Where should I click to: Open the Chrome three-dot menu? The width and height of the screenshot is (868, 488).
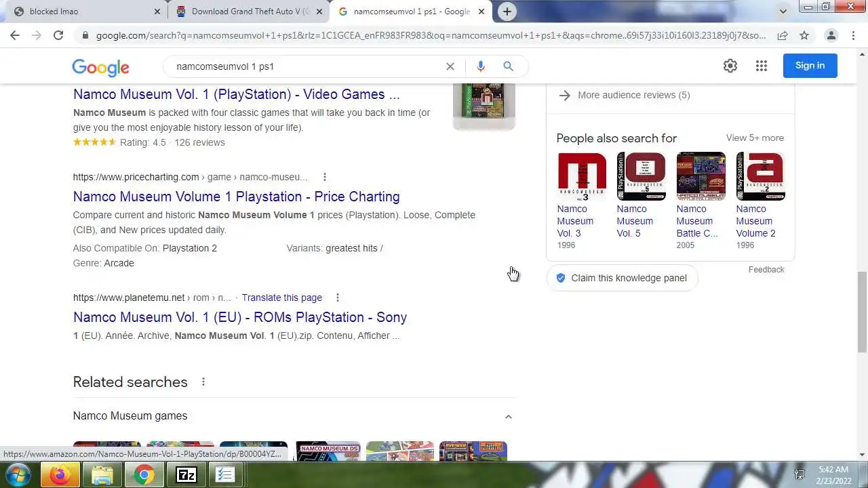(854, 35)
